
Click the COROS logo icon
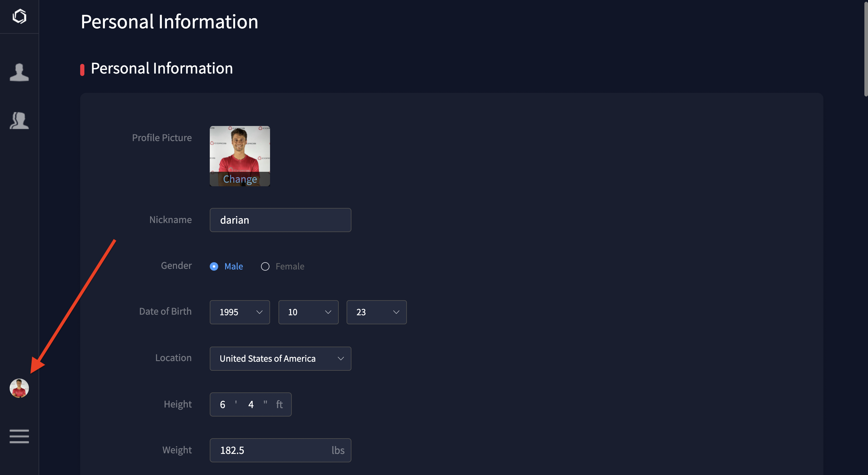(19, 16)
